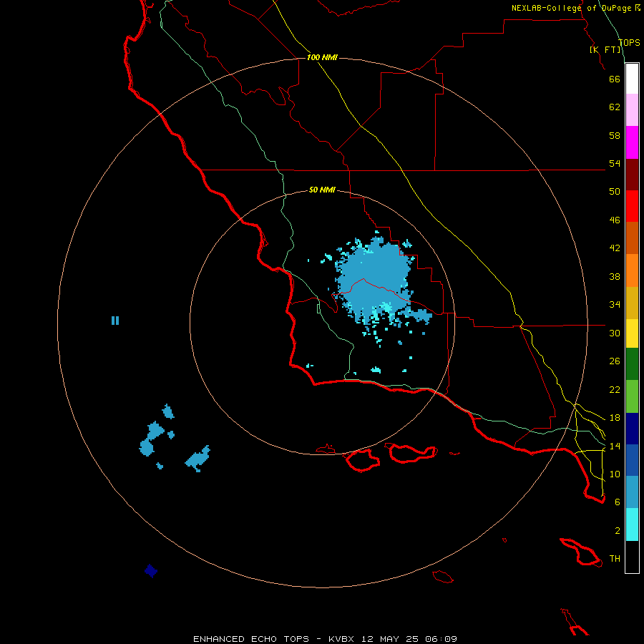Click the "TH" legend label

[615, 559]
